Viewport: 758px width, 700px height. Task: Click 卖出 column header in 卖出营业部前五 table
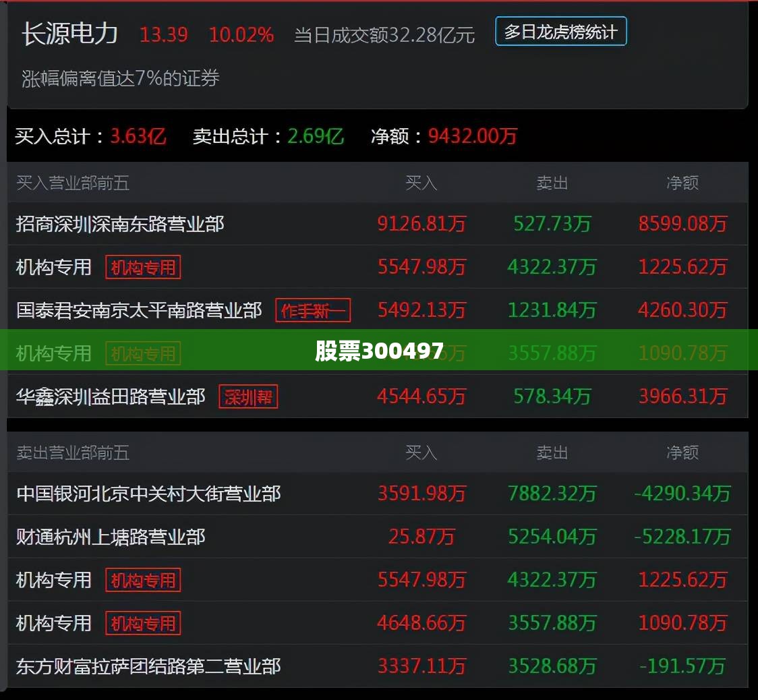[552, 453]
